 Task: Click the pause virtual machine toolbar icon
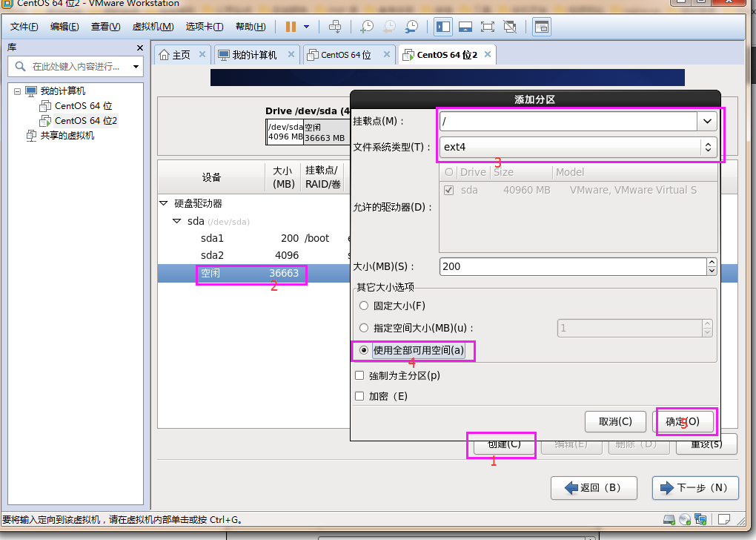click(291, 27)
